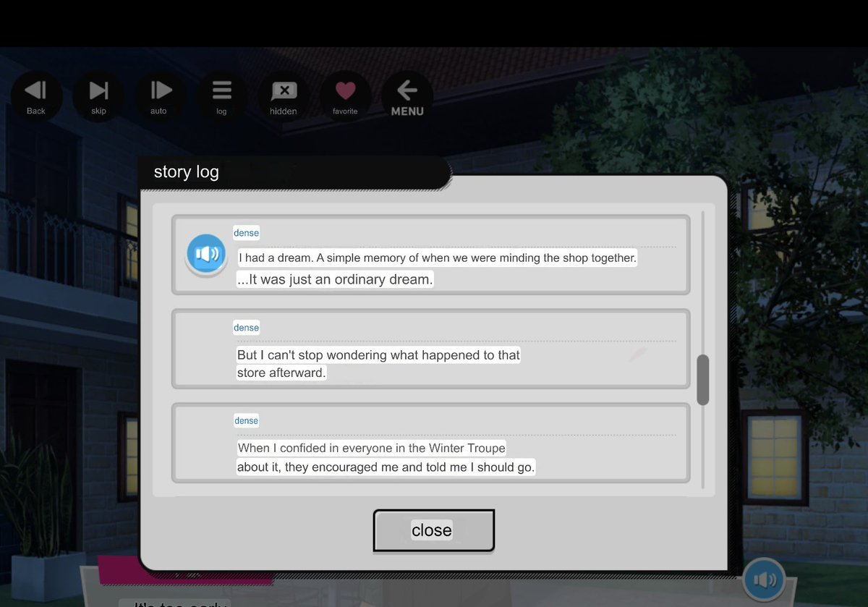Image resolution: width=868 pixels, height=607 pixels.
Task: Select line '...It was just an ordinary dream.'
Action: tap(335, 279)
